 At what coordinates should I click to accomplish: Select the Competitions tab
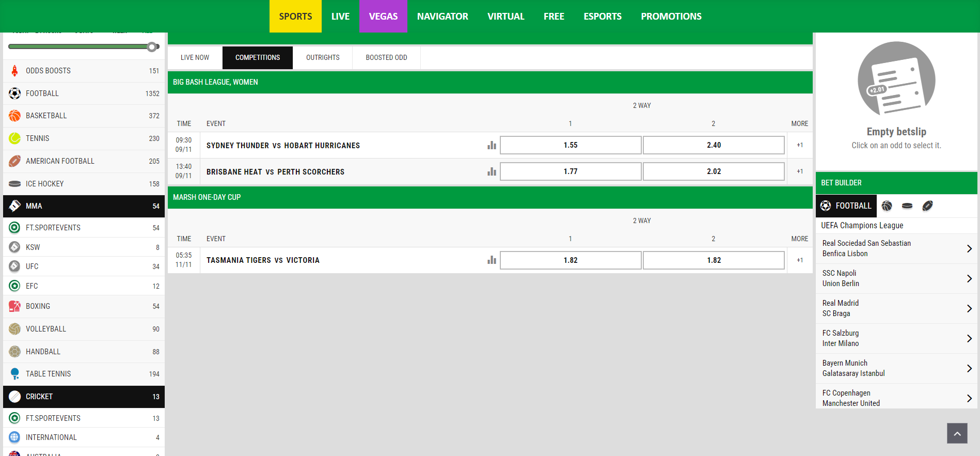[x=258, y=58]
